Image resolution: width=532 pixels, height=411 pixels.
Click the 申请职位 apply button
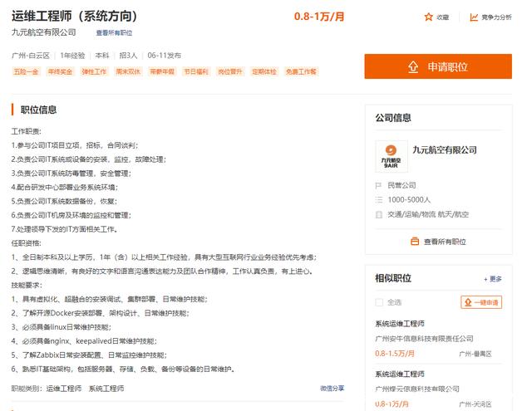438,66
